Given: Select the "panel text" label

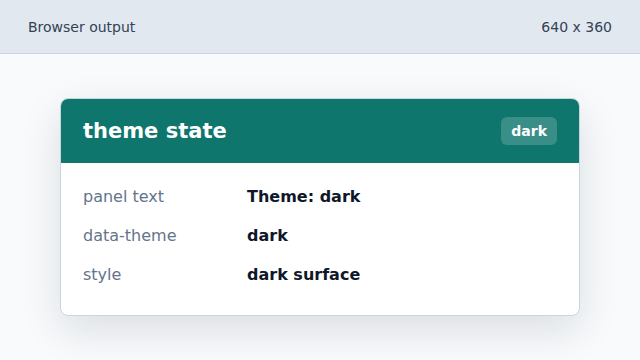Looking at the screenshot, I should (123, 197).
